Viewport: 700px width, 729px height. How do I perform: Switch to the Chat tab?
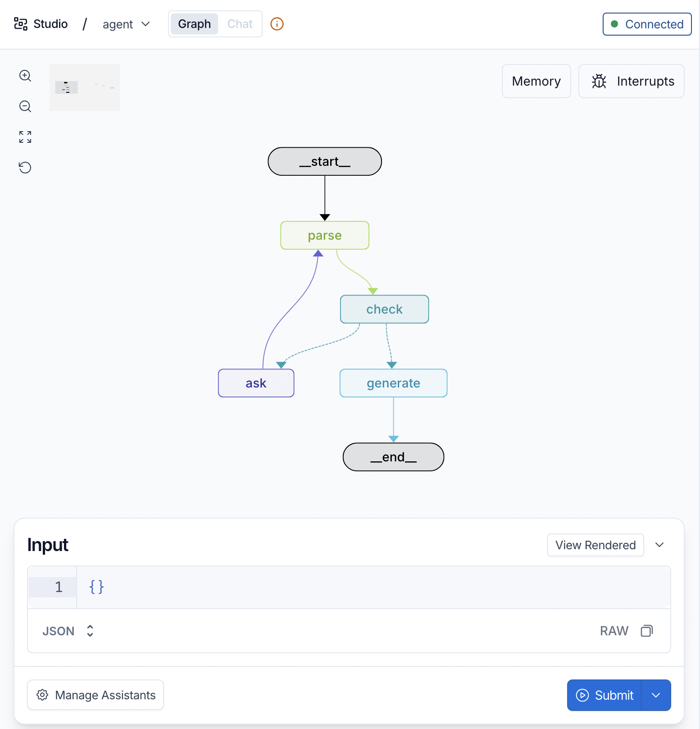(x=240, y=24)
